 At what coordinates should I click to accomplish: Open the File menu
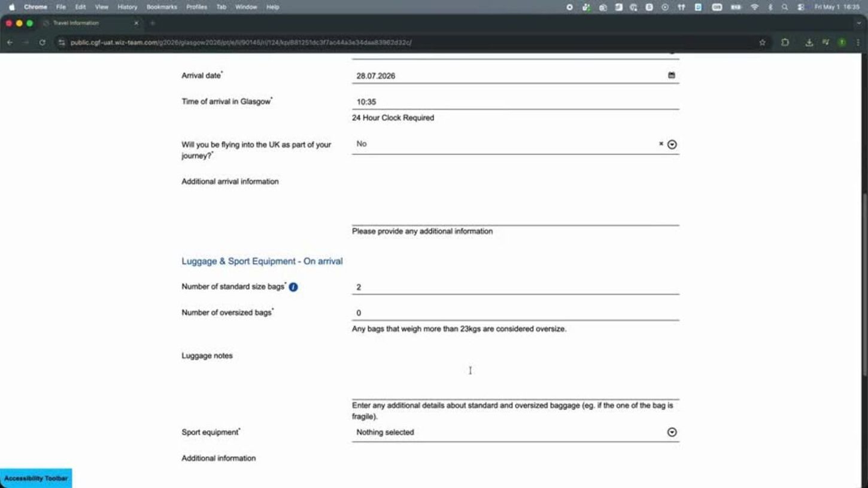pyautogui.click(x=61, y=7)
